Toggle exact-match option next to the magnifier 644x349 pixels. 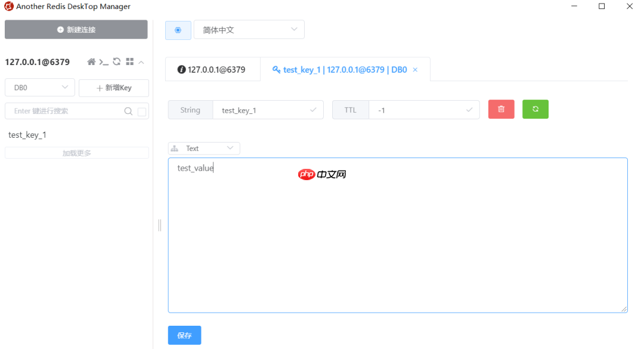tap(141, 111)
